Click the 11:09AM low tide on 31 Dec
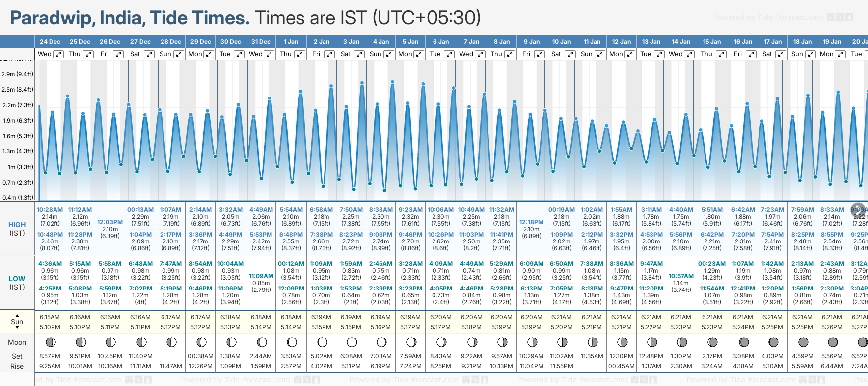Image resolution: width=868 pixels, height=386 pixels. tap(261, 276)
